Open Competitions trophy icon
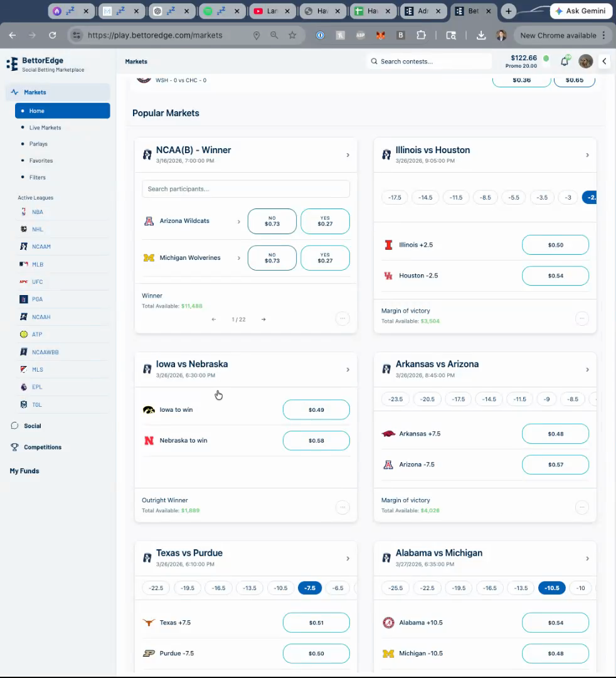616x678 pixels. tap(15, 447)
